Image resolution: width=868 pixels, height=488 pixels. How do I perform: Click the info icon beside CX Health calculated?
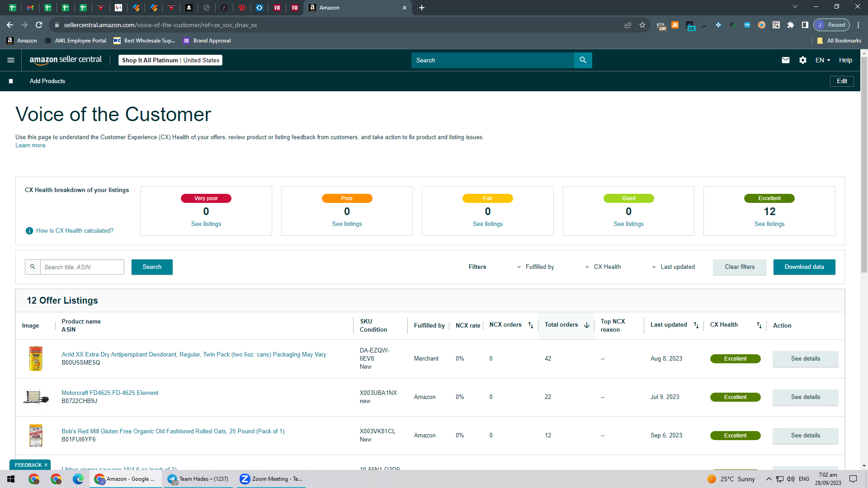pos(29,231)
